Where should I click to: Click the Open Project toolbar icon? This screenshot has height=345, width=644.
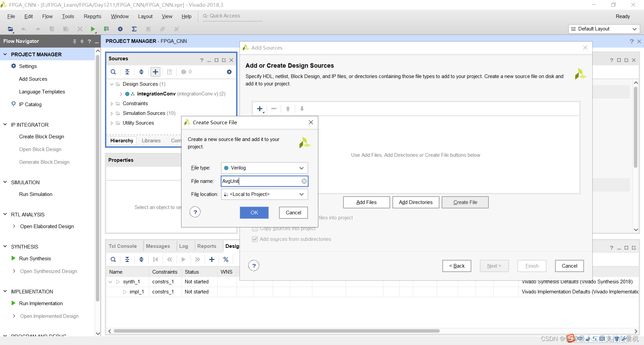point(10,29)
